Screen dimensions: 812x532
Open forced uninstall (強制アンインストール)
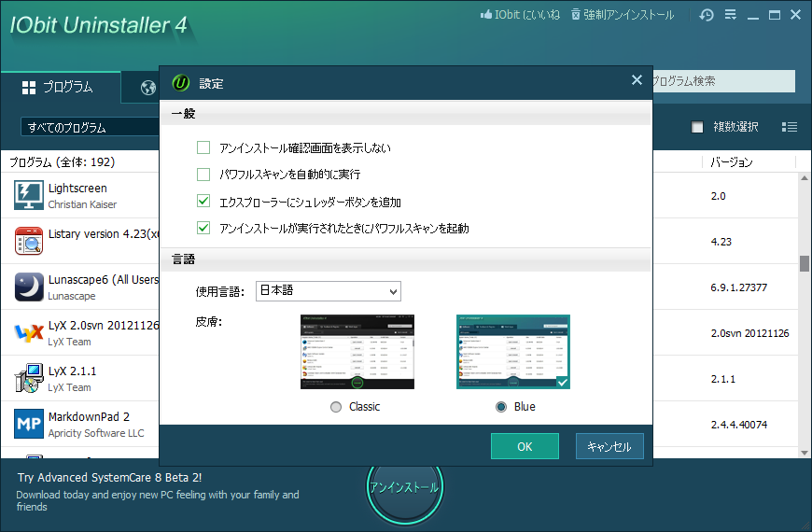tap(623, 15)
